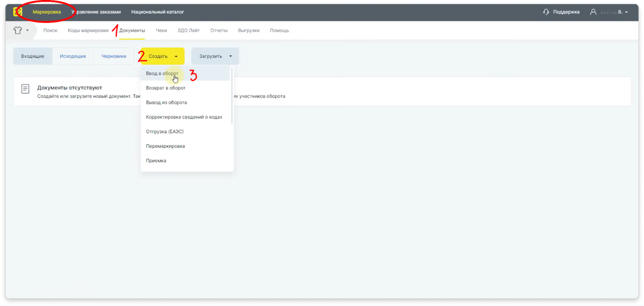Image resolution: width=644 pixels, height=306 pixels.
Task: Switch to ЭДО Лайт tab
Action: tap(188, 31)
